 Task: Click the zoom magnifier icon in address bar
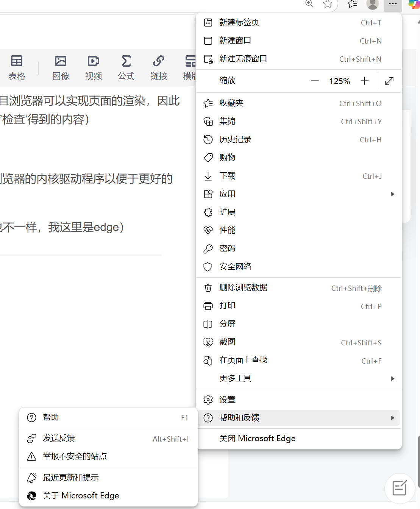point(309,4)
